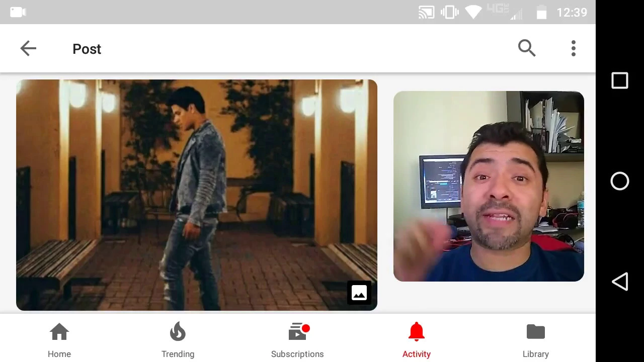Open search with the magnifier icon
This screenshot has width=644, height=362.
pyautogui.click(x=527, y=48)
